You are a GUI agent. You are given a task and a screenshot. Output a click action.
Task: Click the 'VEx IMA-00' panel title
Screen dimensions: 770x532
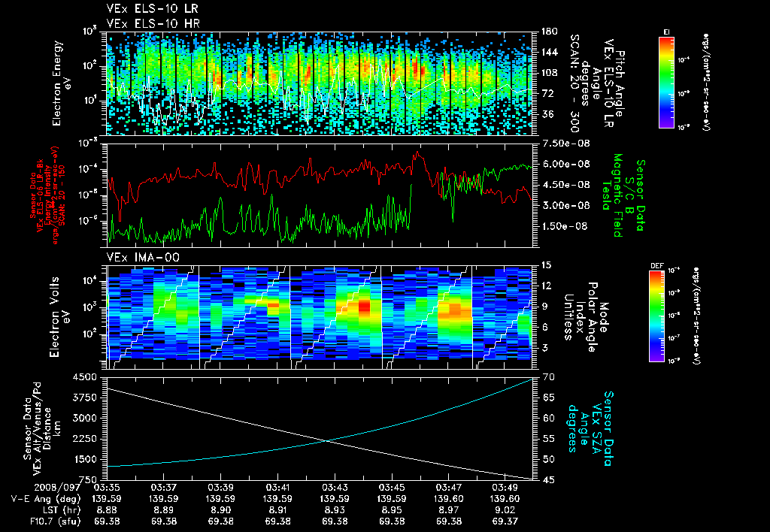click(143, 258)
